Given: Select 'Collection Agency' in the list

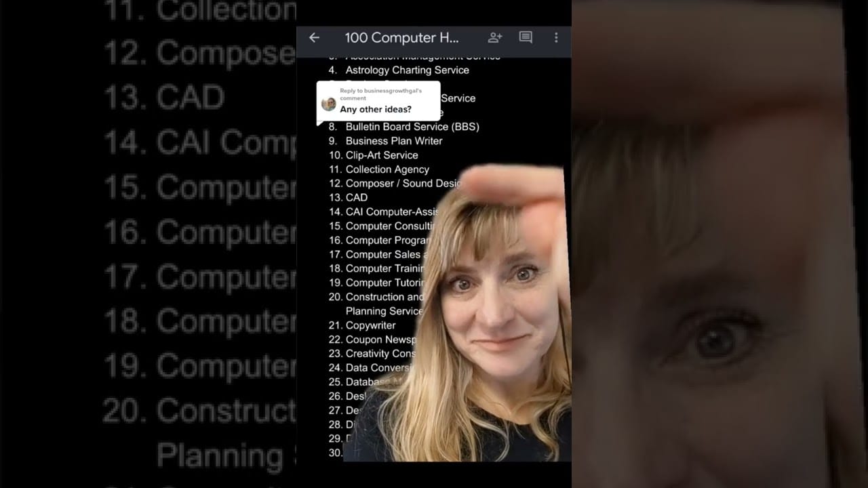Looking at the screenshot, I should tap(387, 169).
